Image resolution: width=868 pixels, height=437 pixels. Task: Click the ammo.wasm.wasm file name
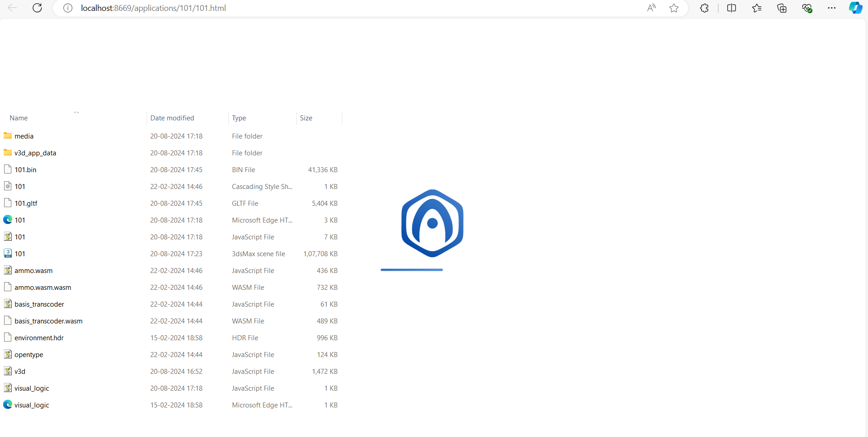pyautogui.click(x=43, y=288)
